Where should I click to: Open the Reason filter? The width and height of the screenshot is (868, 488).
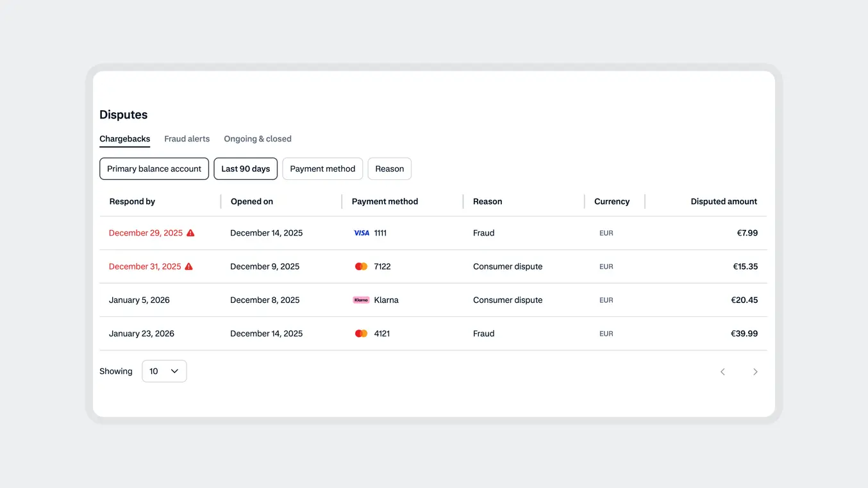click(389, 168)
